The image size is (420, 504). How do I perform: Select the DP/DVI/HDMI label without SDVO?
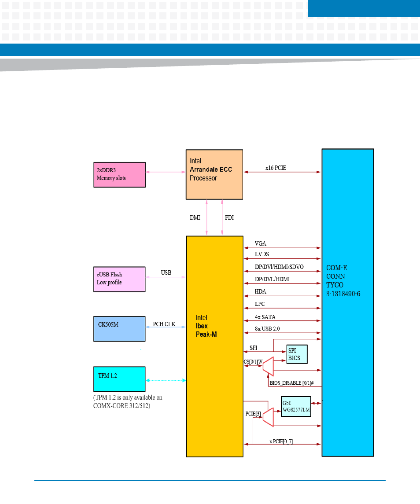(272, 279)
